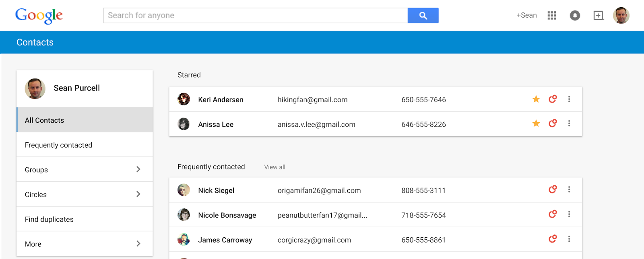Click the share/add post icon

click(x=598, y=16)
